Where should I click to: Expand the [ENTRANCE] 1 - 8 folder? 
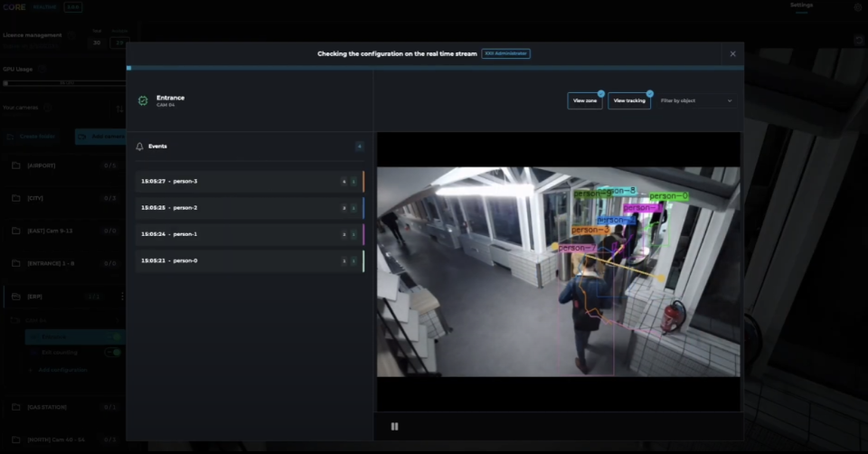65,263
